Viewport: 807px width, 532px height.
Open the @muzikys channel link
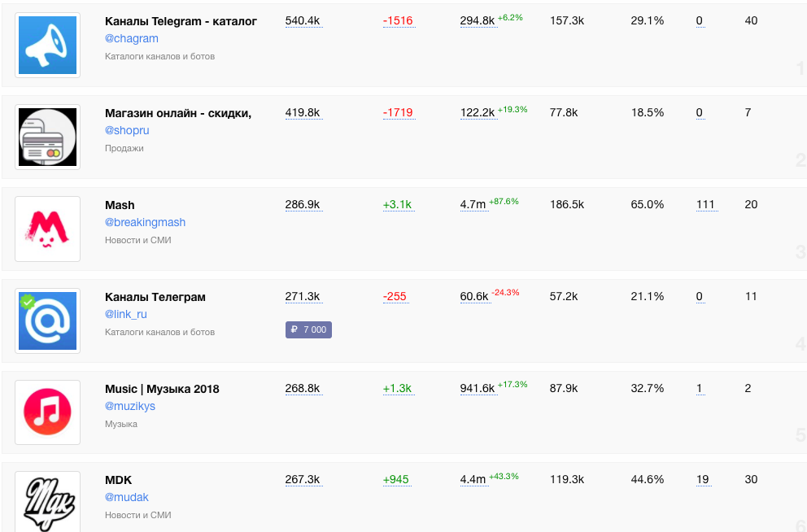(x=129, y=406)
